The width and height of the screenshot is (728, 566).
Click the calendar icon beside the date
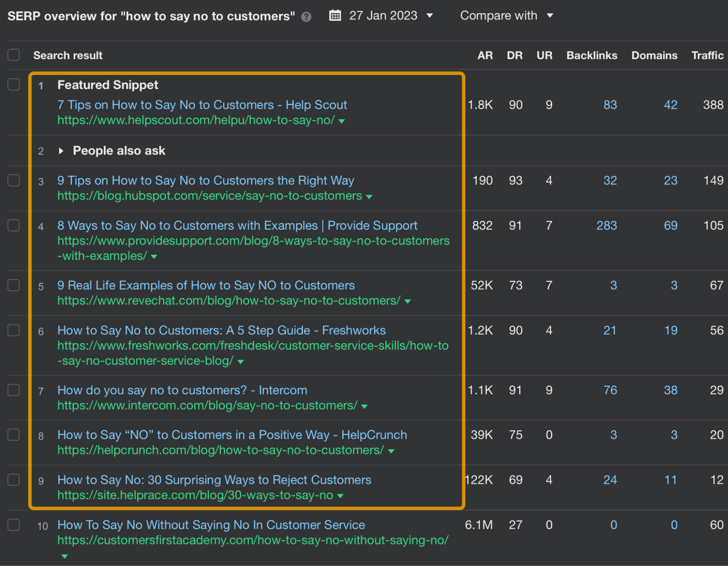pos(335,15)
